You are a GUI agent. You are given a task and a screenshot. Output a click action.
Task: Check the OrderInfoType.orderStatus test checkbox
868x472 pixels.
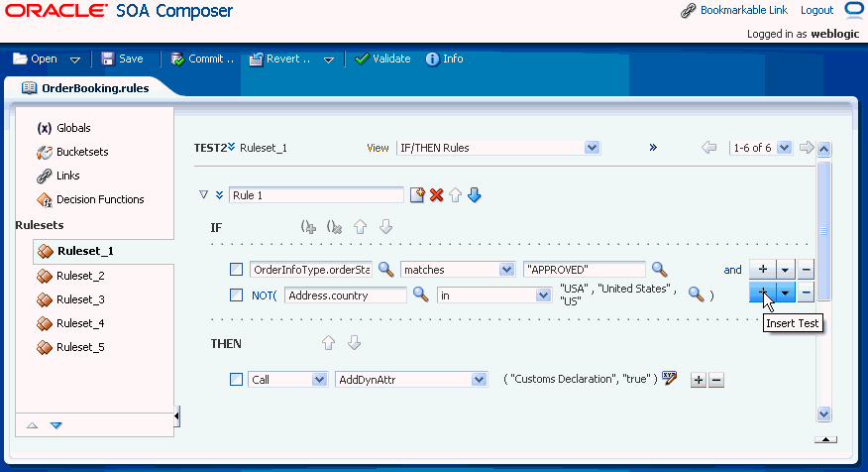pyautogui.click(x=237, y=270)
